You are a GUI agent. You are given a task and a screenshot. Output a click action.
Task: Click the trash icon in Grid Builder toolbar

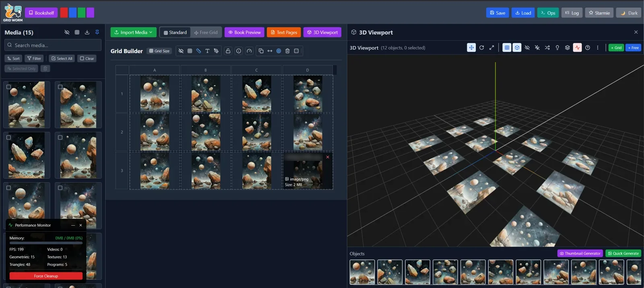point(287,51)
